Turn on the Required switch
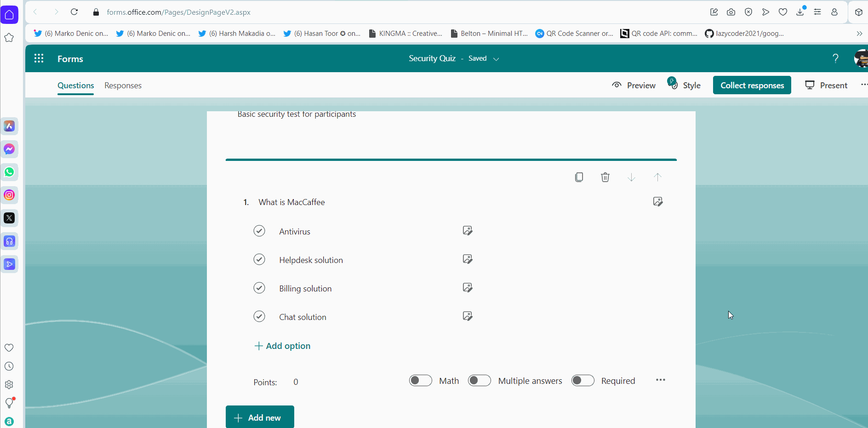868x428 pixels. pyautogui.click(x=583, y=380)
